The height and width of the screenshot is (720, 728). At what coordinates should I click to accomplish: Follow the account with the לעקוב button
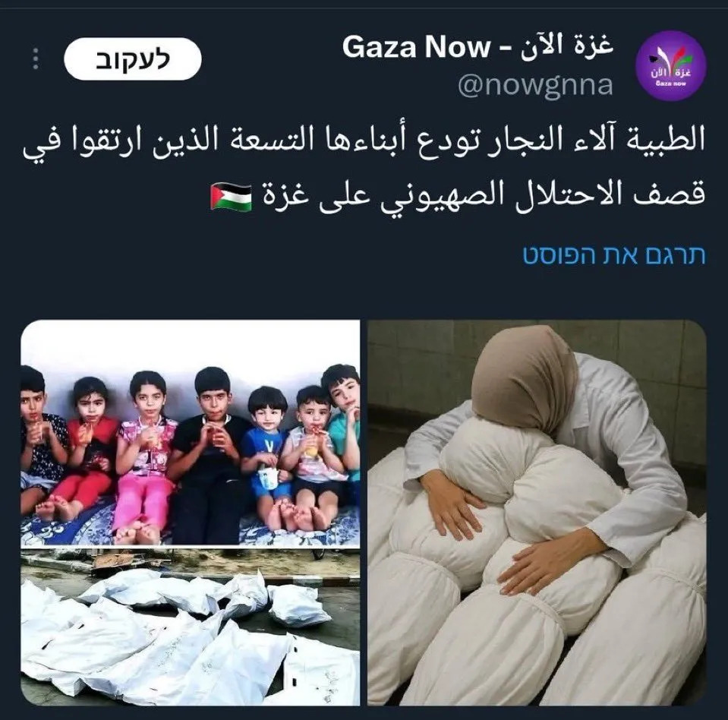132,59
